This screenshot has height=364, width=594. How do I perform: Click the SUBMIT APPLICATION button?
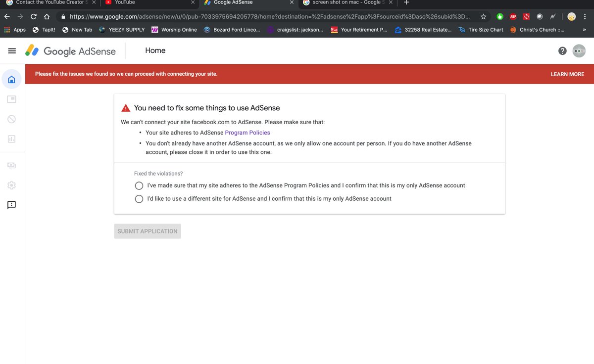pyautogui.click(x=148, y=231)
